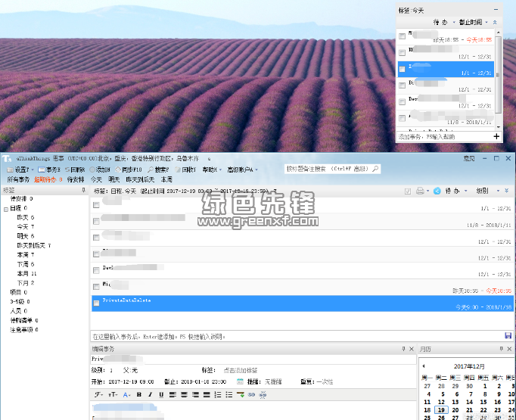Switch to the 本周 filter tab

[166, 179]
